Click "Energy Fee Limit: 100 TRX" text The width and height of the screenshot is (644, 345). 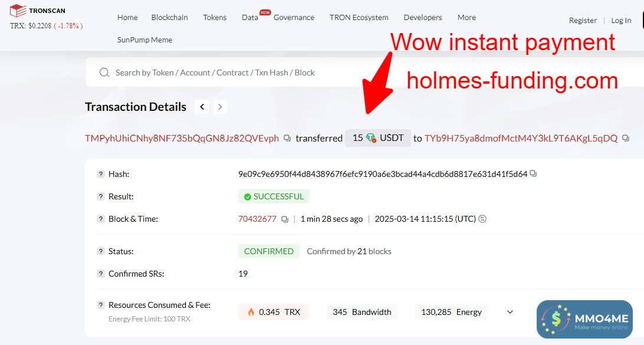pos(150,318)
